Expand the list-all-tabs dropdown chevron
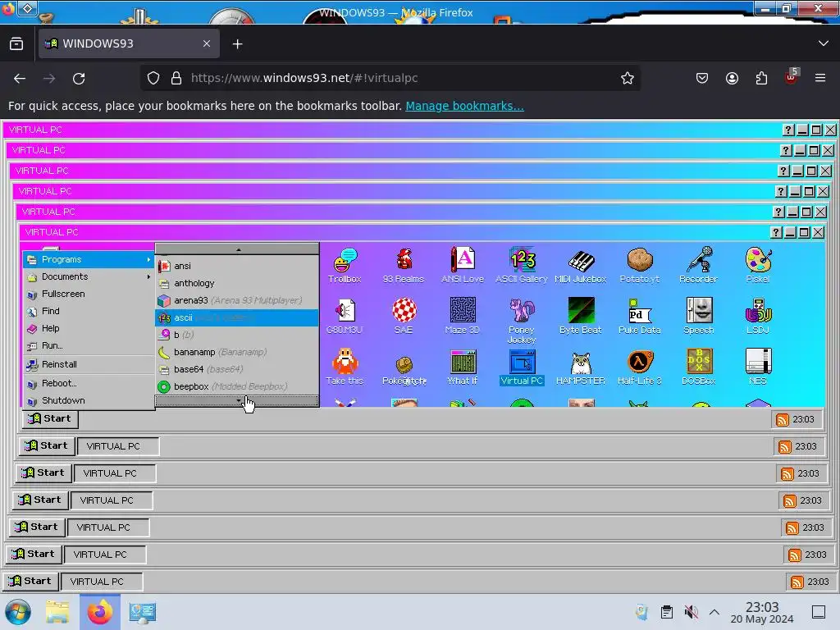The image size is (840, 630). point(824,43)
